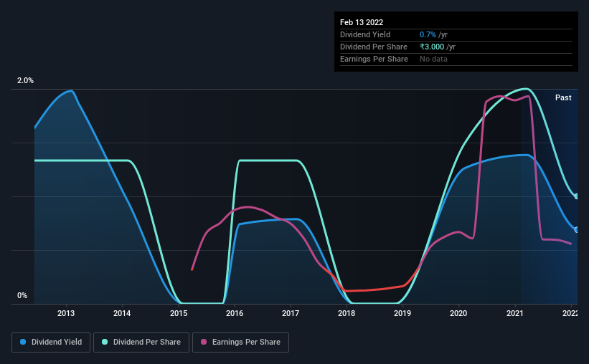Viewport: 589px width, 364px height.
Task: Click the 2016 x-axis label
Action: pos(235,313)
